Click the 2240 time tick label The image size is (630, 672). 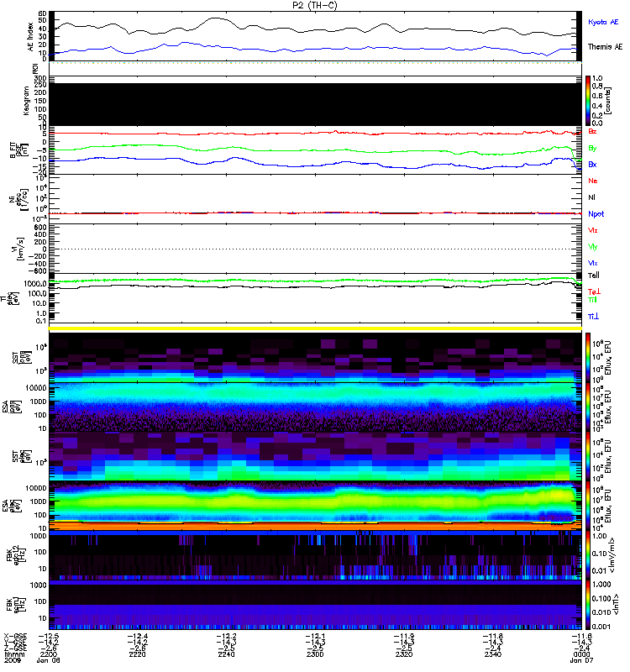(226, 654)
